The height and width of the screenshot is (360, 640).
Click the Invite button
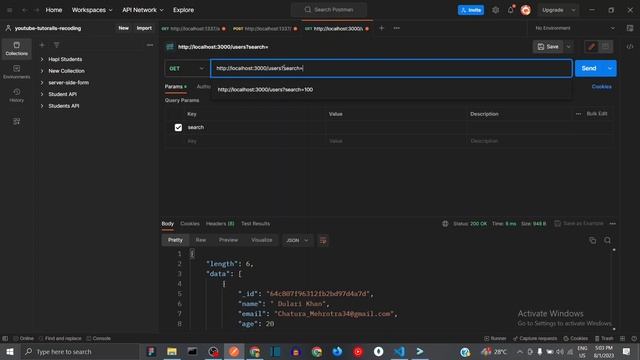(x=471, y=10)
